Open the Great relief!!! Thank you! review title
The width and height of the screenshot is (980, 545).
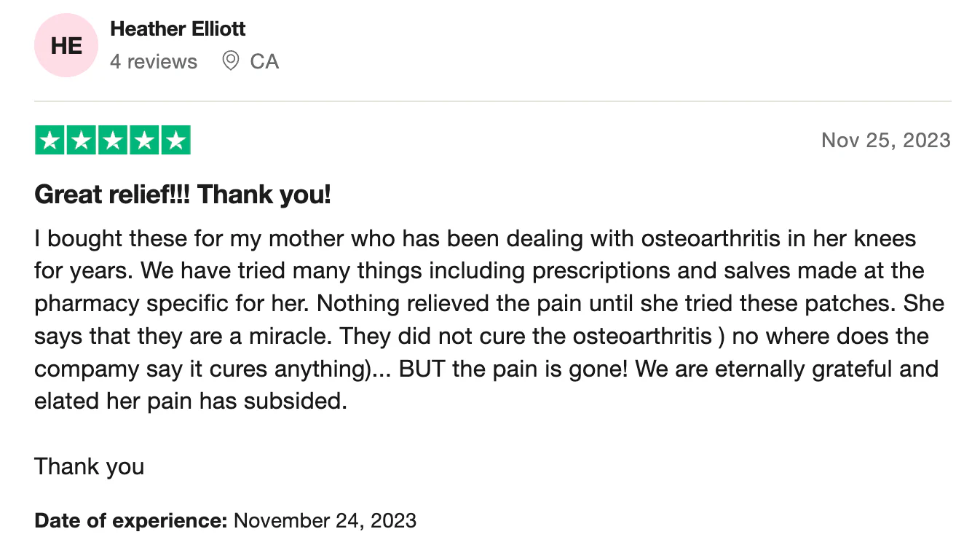coord(183,195)
